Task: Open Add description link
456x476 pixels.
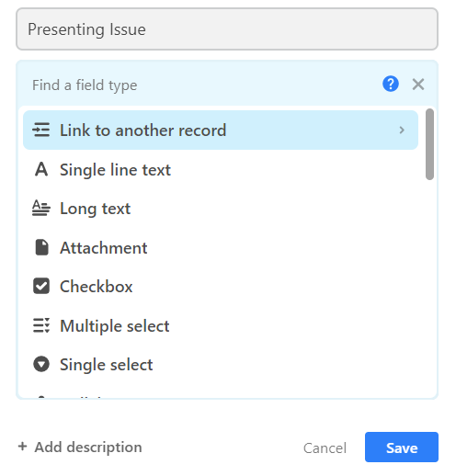Action: (80, 447)
